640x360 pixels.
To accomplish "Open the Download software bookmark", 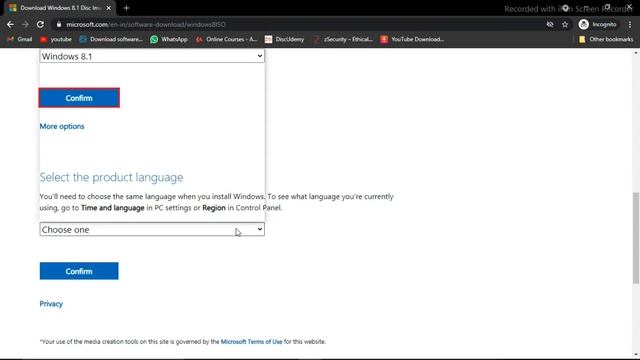I will [x=111, y=39].
